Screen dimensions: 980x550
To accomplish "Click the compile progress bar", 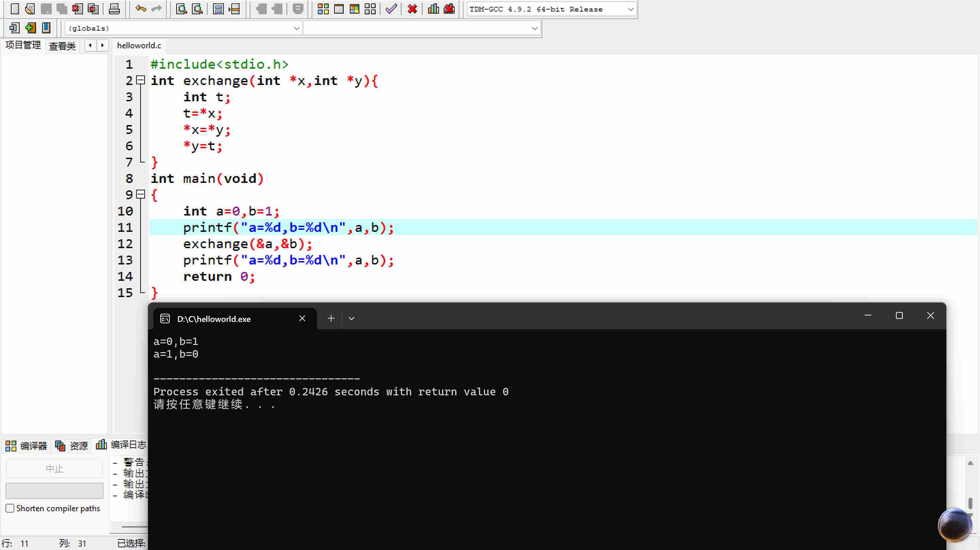I will tap(54, 491).
